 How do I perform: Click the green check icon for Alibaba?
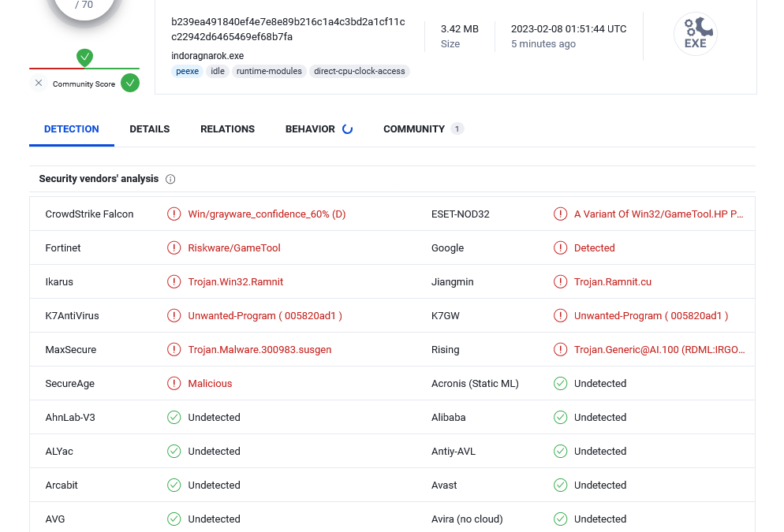pyautogui.click(x=561, y=418)
